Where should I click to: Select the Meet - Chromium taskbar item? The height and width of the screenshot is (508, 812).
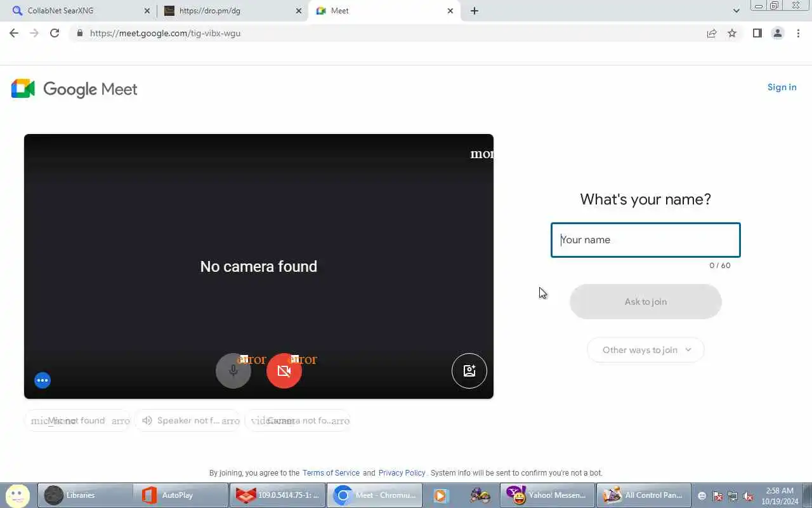coord(374,495)
